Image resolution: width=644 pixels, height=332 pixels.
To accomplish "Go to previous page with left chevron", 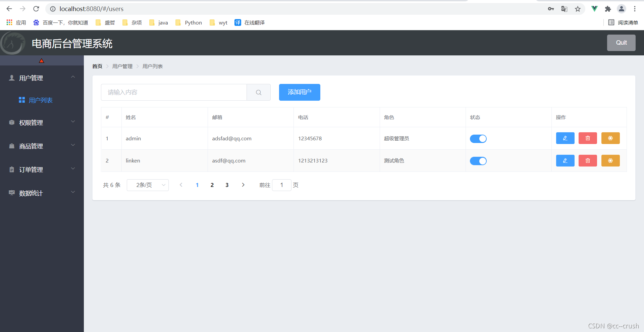I will click(181, 185).
